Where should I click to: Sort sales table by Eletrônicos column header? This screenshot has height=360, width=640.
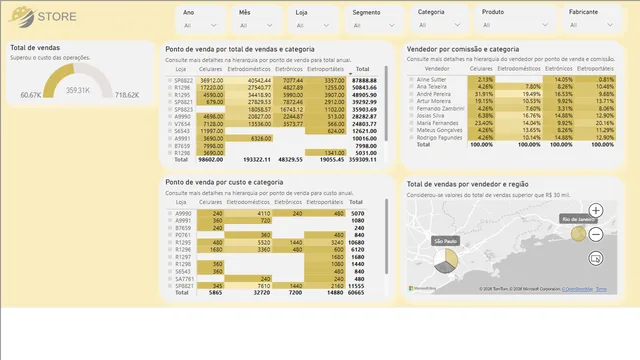(x=289, y=69)
